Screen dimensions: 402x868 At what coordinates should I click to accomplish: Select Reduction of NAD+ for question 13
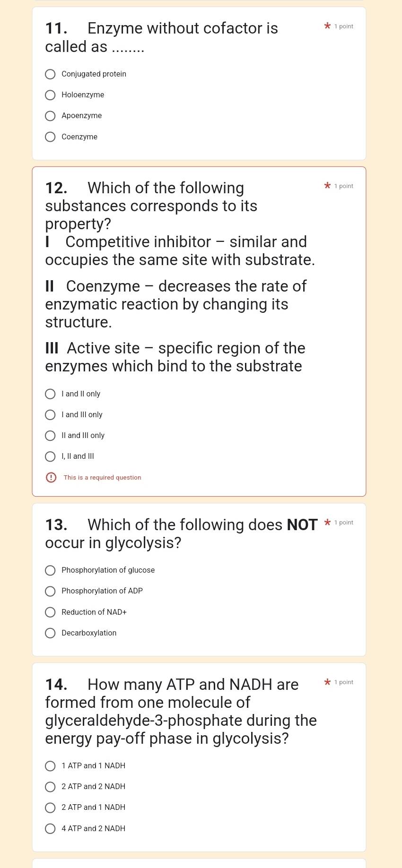[50, 612]
